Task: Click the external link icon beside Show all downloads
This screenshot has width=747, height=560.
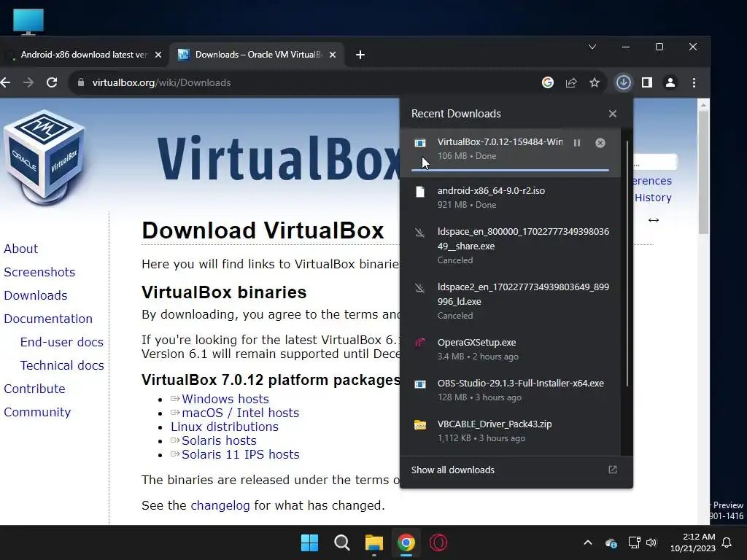Action: coord(613,470)
